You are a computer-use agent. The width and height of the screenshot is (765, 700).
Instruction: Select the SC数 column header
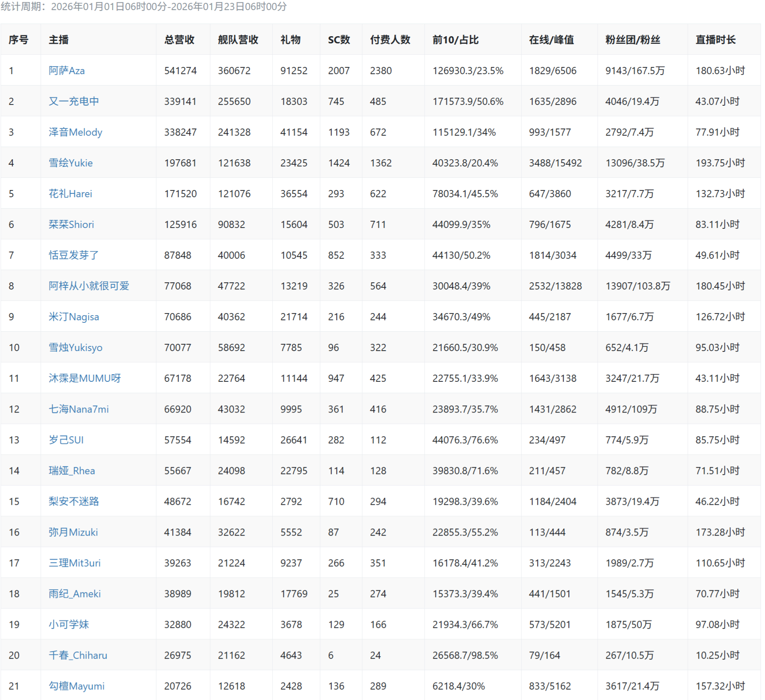point(339,40)
